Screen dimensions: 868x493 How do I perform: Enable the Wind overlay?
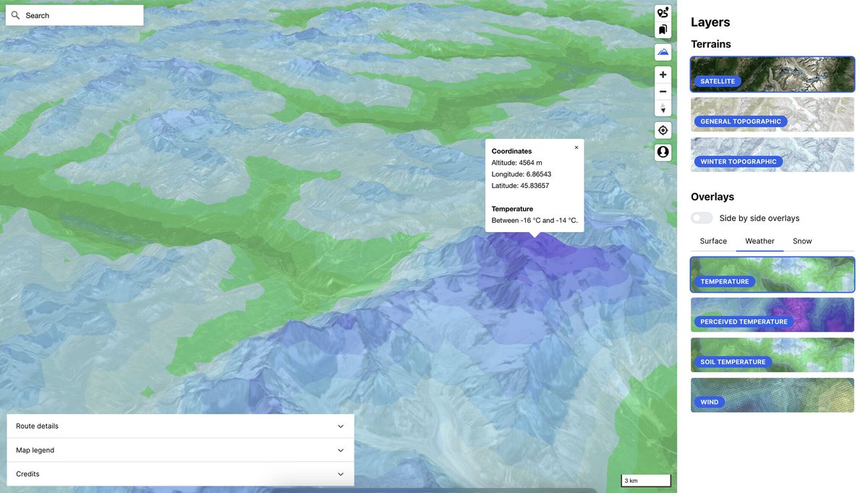point(773,395)
